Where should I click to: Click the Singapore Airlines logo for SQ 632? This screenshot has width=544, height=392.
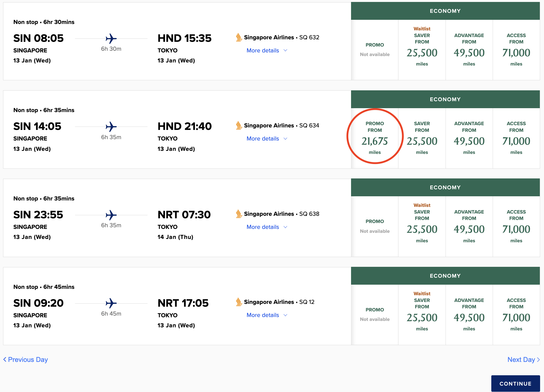pyautogui.click(x=239, y=37)
